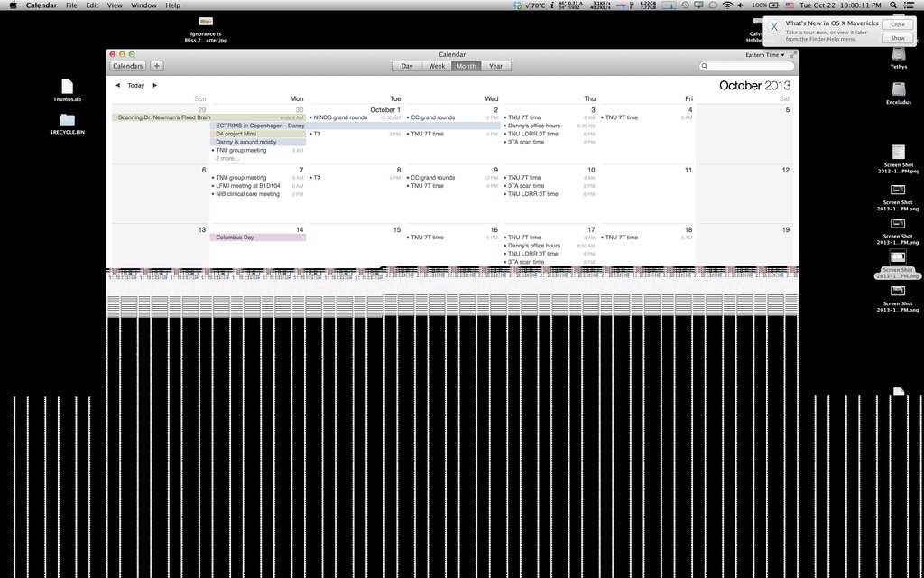Select the highlighted Screen Shot png file
Screen dimensions: 924x578
click(x=898, y=265)
